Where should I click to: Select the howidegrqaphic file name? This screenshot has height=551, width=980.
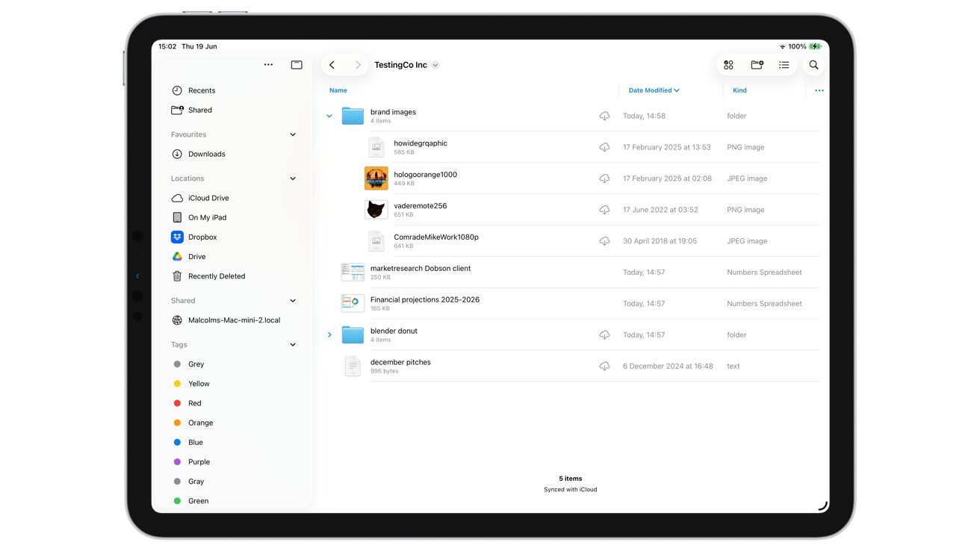421,143
